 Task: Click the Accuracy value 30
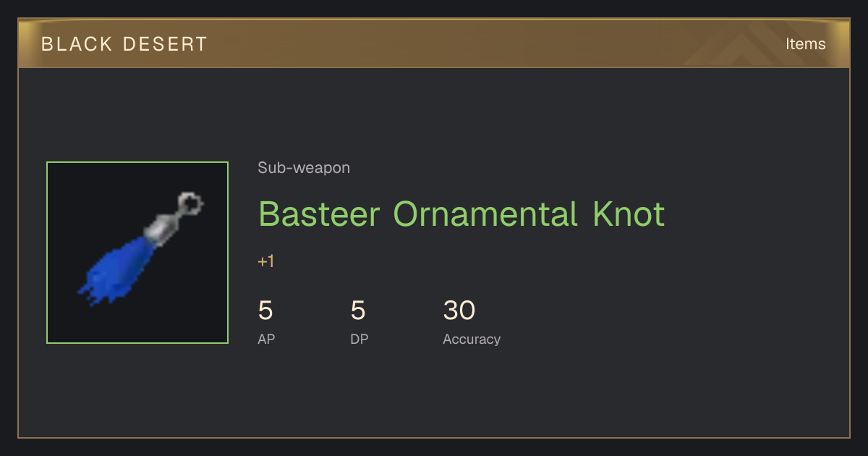459,311
